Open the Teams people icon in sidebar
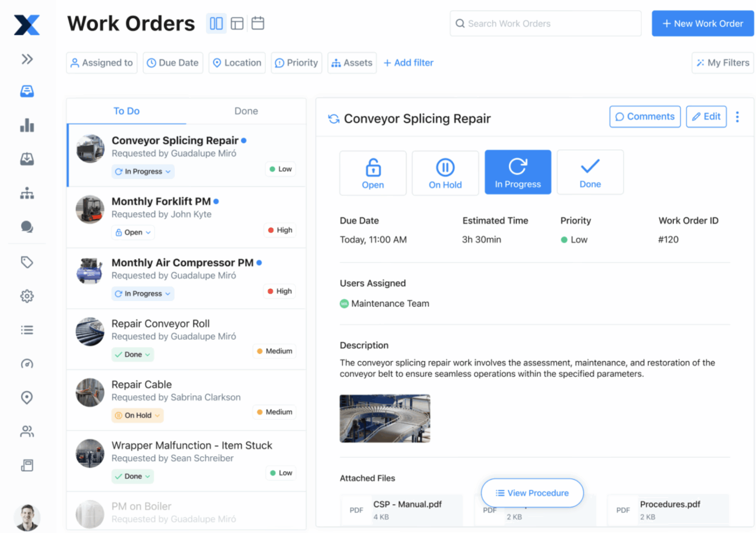The width and height of the screenshot is (756, 533). (x=27, y=432)
